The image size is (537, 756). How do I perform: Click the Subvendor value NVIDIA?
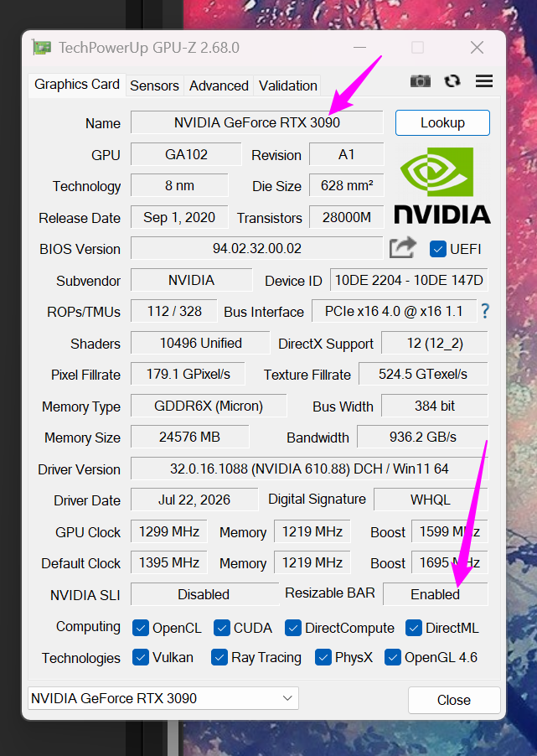pyautogui.click(x=191, y=280)
